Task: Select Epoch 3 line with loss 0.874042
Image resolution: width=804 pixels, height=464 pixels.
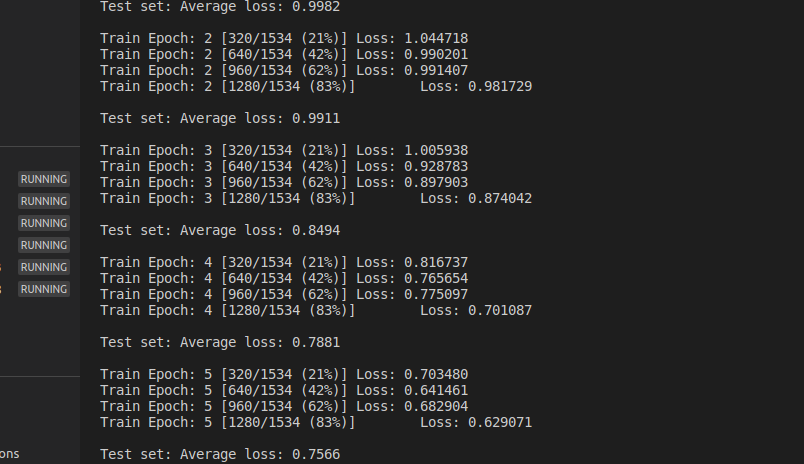Action: pyautogui.click(x=316, y=198)
